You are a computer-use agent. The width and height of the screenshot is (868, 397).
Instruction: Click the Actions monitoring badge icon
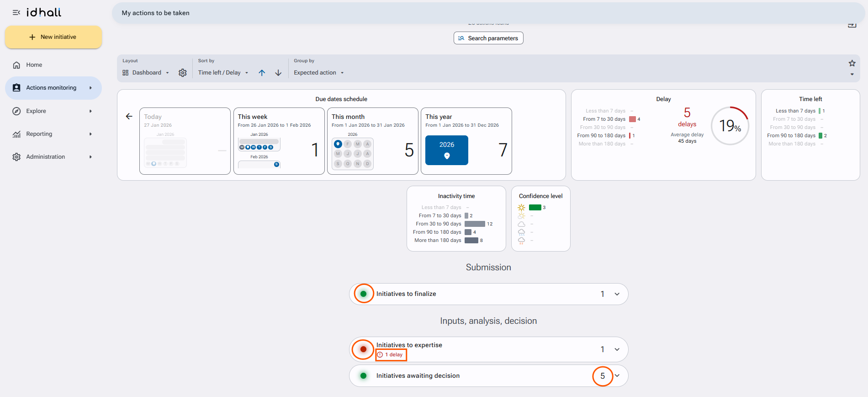coord(16,88)
